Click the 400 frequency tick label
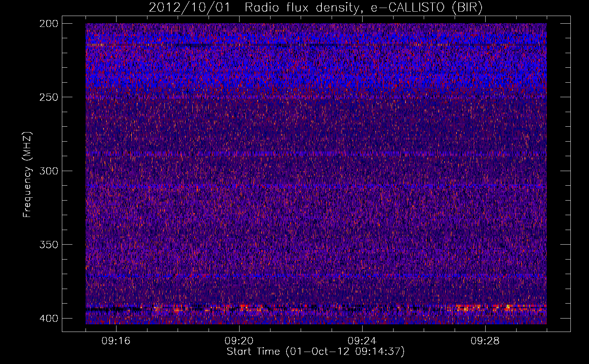 tap(48, 318)
